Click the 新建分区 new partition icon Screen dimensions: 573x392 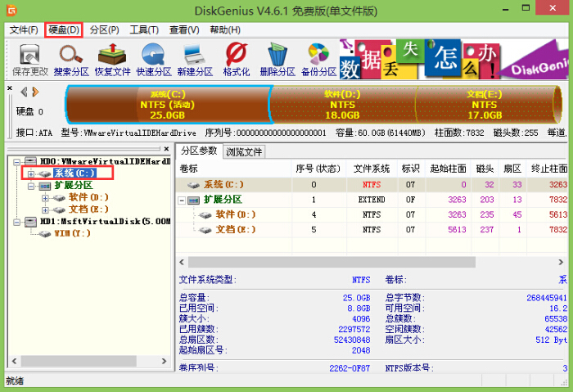[x=195, y=60]
